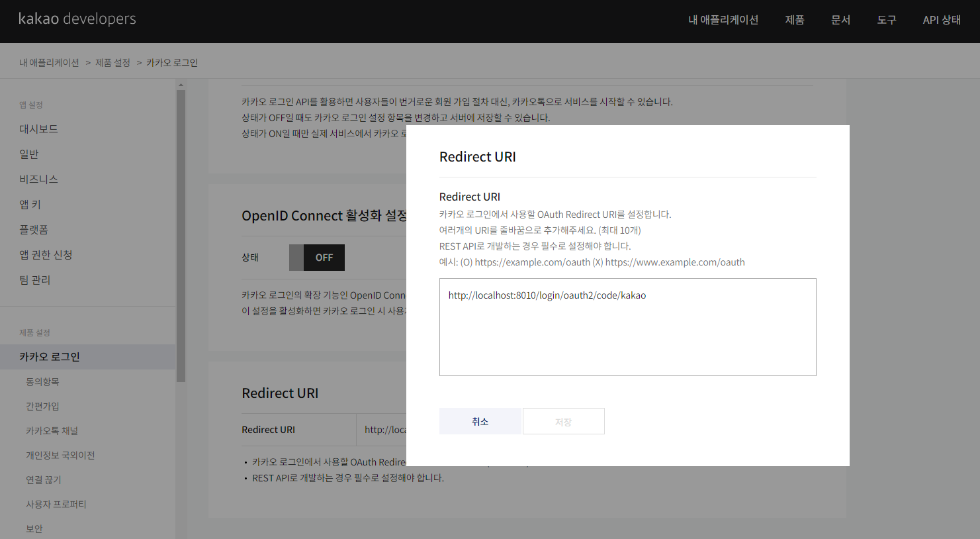The width and height of the screenshot is (980, 539).
Task: Open 개인정보 국외이전 submenu item
Action: (x=60, y=455)
